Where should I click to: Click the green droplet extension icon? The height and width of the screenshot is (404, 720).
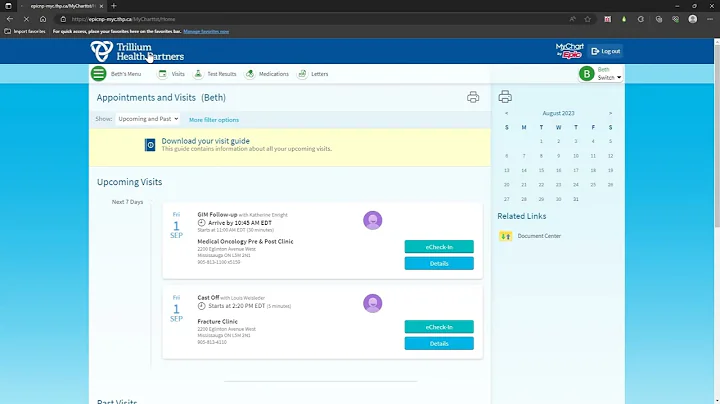tap(624, 19)
